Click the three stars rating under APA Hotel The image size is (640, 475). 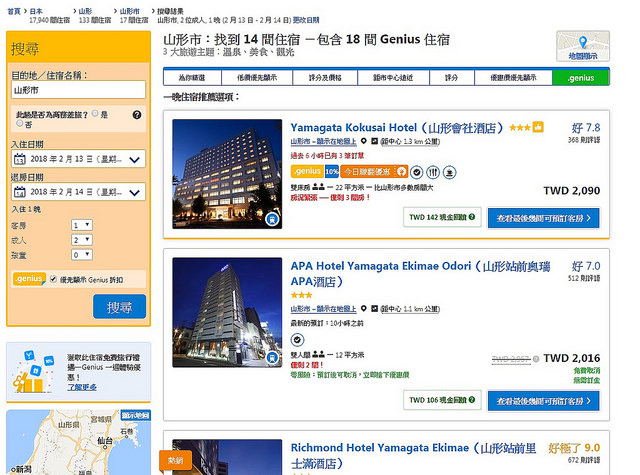tap(301, 295)
